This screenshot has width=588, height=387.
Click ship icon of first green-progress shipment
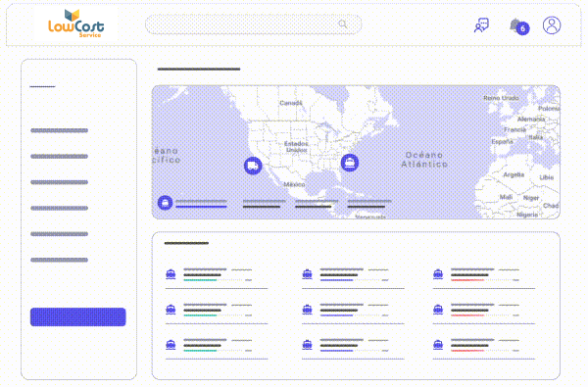click(171, 274)
